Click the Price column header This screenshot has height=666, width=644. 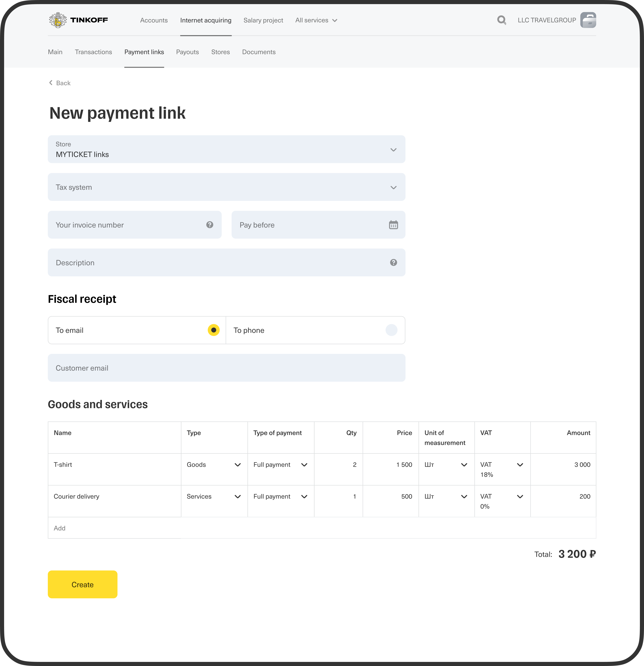point(404,433)
